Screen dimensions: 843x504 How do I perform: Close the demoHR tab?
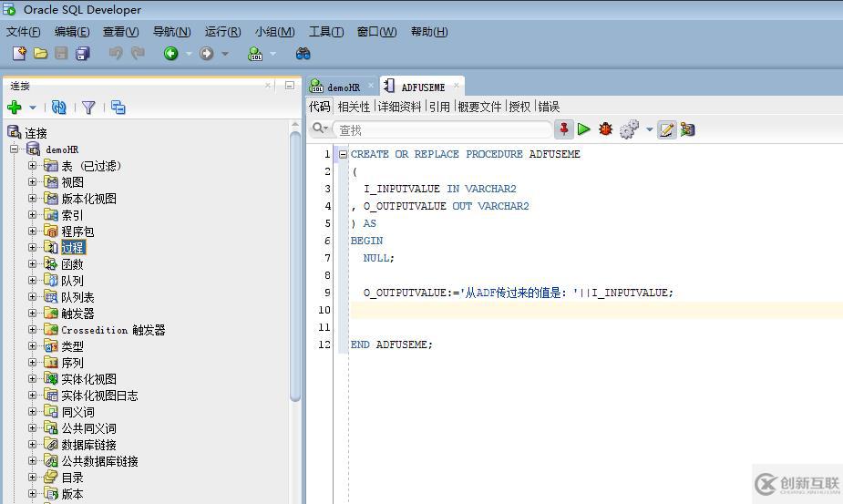pos(370,86)
